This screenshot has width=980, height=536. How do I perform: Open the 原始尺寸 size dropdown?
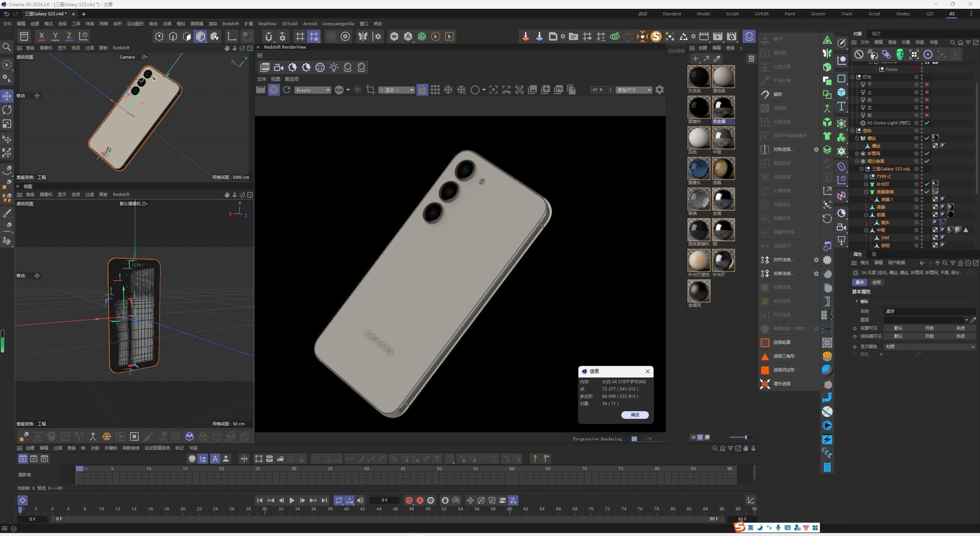pyautogui.click(x=634, y=90)
